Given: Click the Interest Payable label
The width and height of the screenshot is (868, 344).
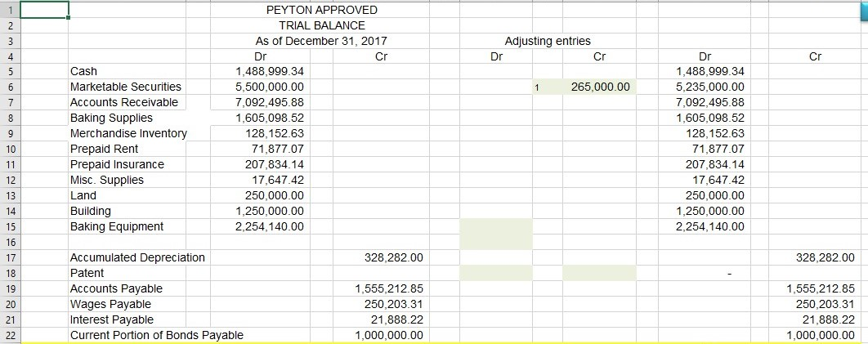Looking at the screenshot, I should click(112, 319).
